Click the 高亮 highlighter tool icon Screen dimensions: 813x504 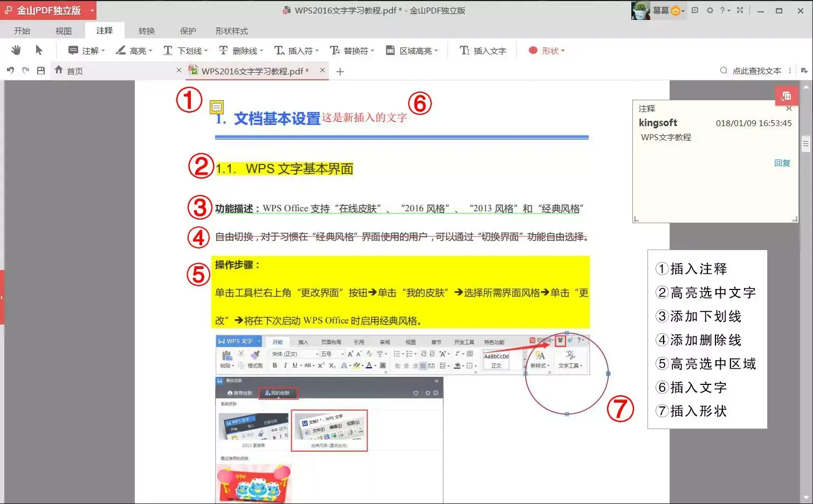click(121, 50)
